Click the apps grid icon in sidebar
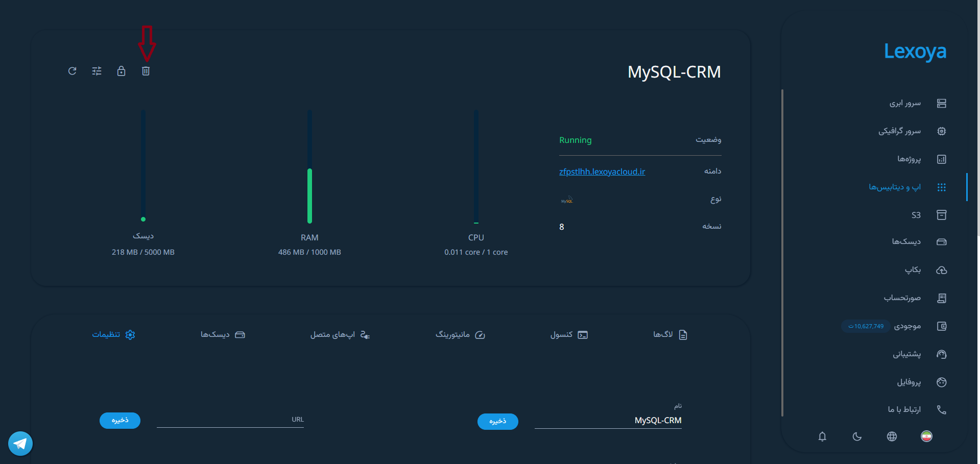This screenshot has height=464, width=980. click(x=942, y=187)
